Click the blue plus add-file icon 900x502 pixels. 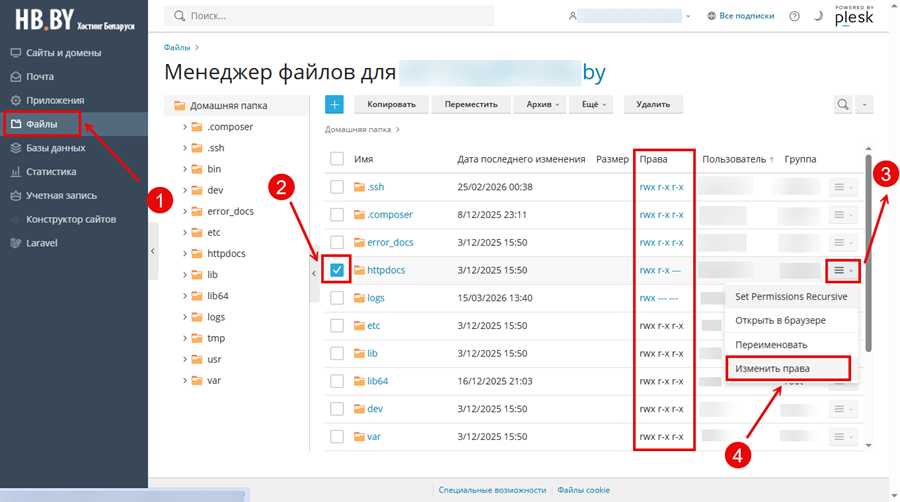(334, 104)
